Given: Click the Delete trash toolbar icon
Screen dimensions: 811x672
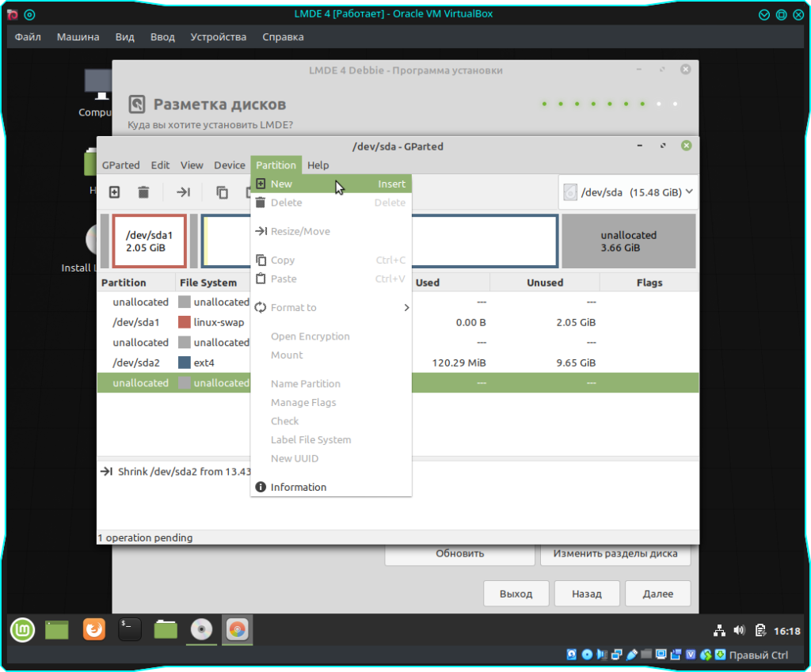Looking at the screenshot, I should [x=143, y=192].
